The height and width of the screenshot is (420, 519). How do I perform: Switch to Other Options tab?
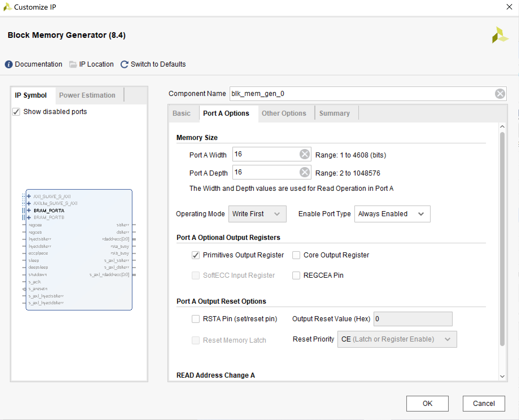(x=284, y=113)
